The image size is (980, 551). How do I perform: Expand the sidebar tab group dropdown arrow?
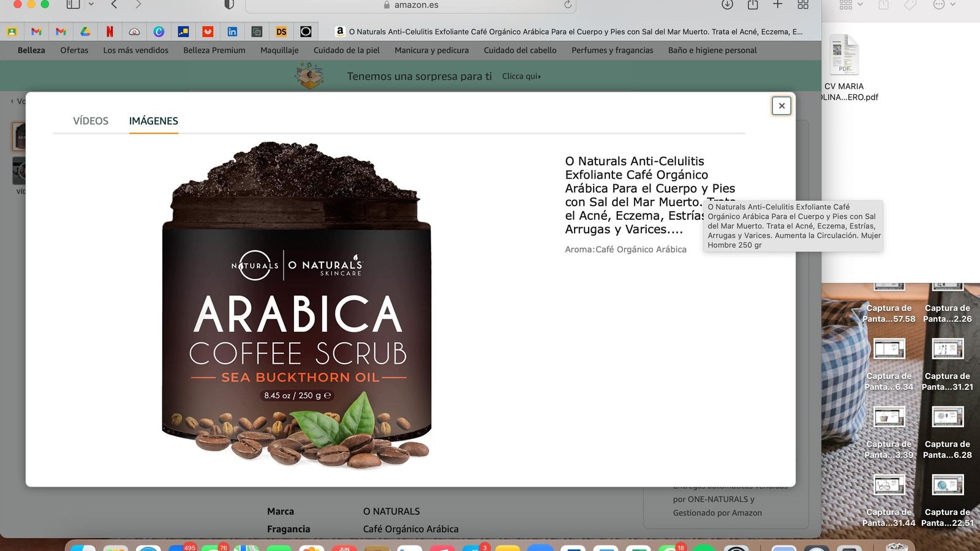pos(91,5)
